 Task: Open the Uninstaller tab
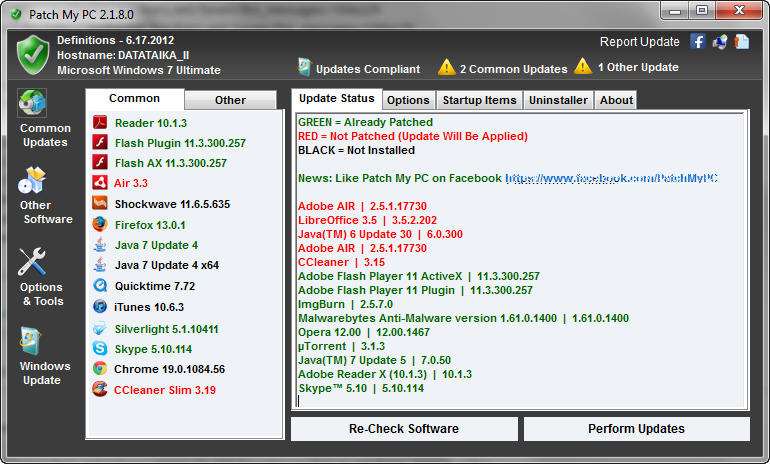(558, 100)
